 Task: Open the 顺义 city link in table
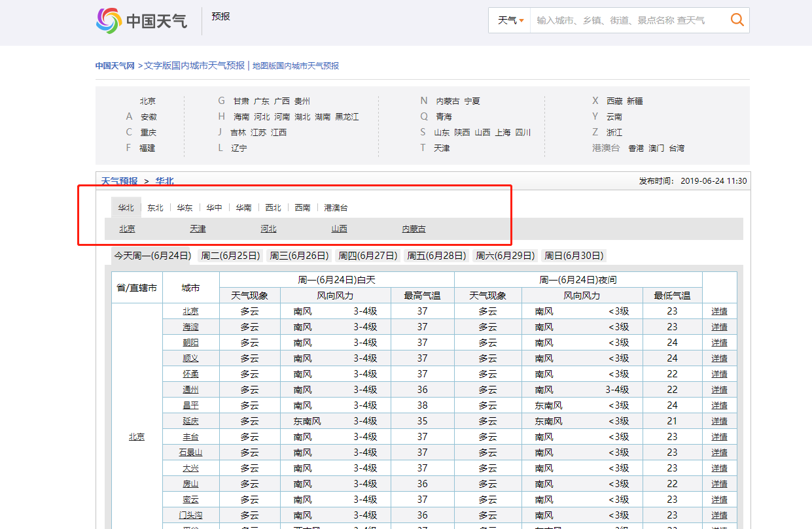coord(190,358)
